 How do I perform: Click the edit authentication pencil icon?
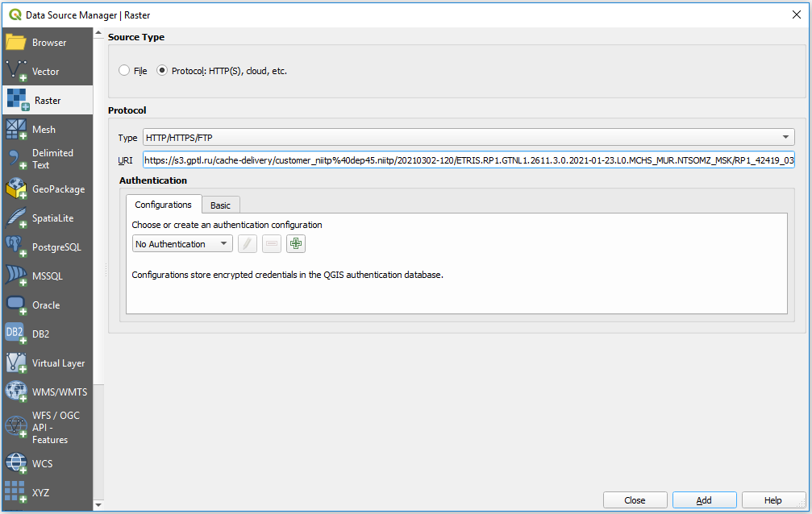248,243
